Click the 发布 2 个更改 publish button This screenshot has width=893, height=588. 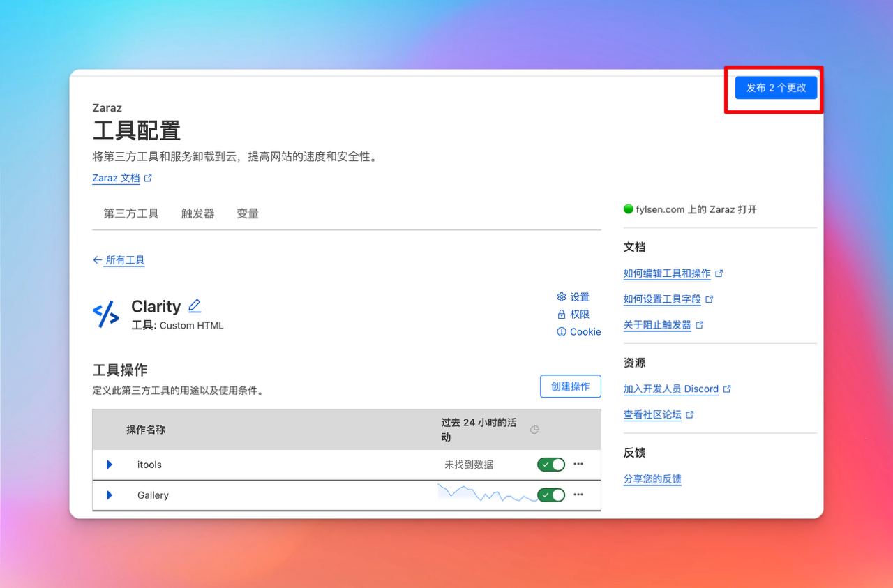776,87
